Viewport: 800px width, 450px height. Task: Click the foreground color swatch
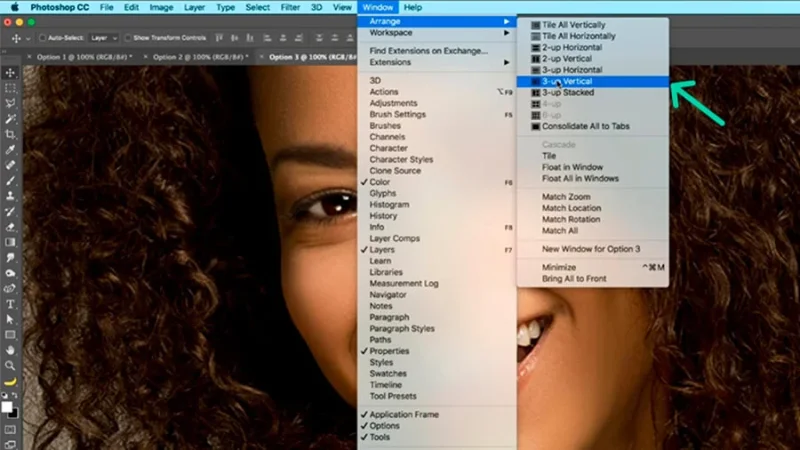click(7, 407)
